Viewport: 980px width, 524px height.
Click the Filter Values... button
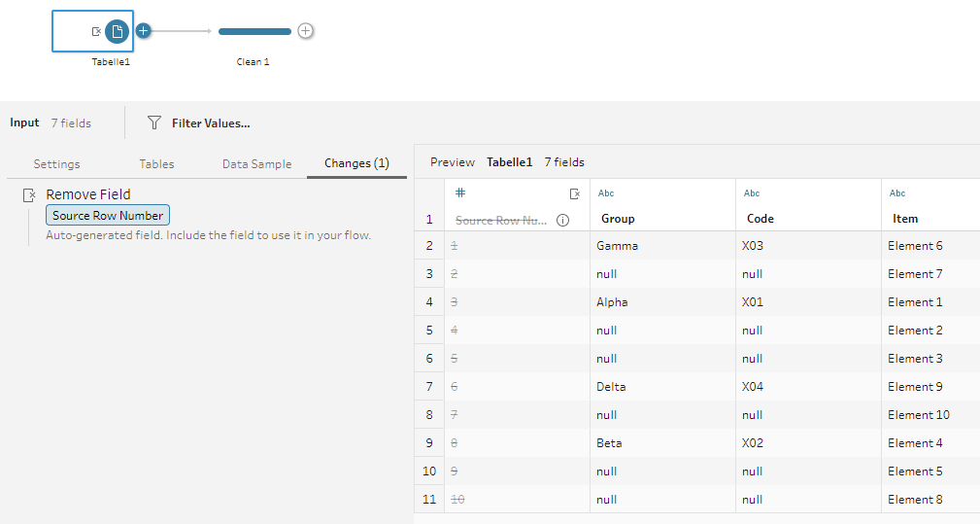coord(211,123)
